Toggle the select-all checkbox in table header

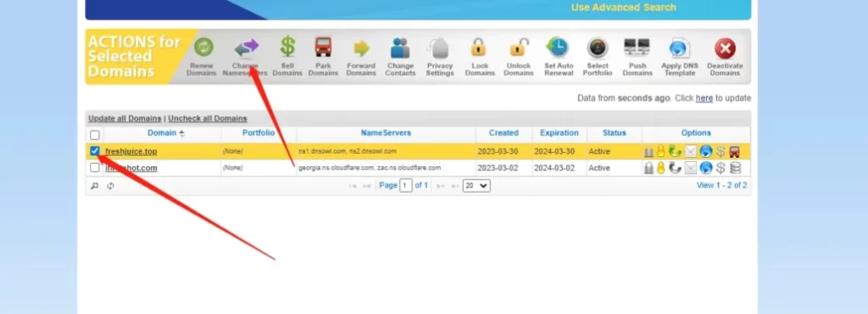[x=95, y=135]
